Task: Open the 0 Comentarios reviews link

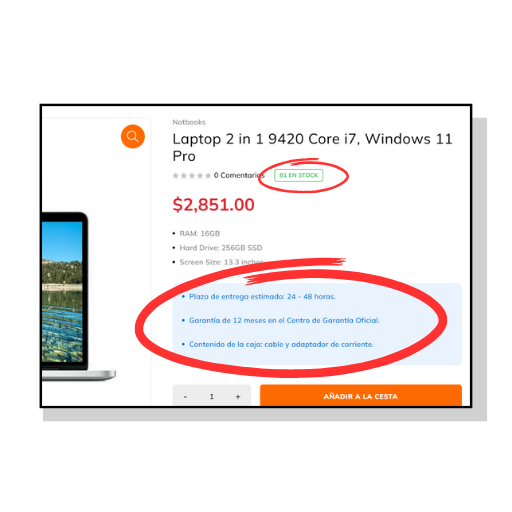Action: (239, 175)
